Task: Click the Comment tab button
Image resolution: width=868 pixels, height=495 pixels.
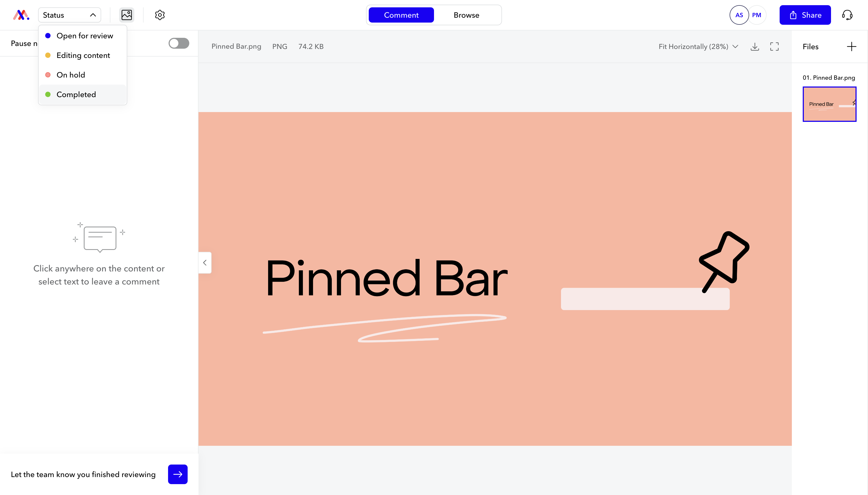Action: (401, 14)
